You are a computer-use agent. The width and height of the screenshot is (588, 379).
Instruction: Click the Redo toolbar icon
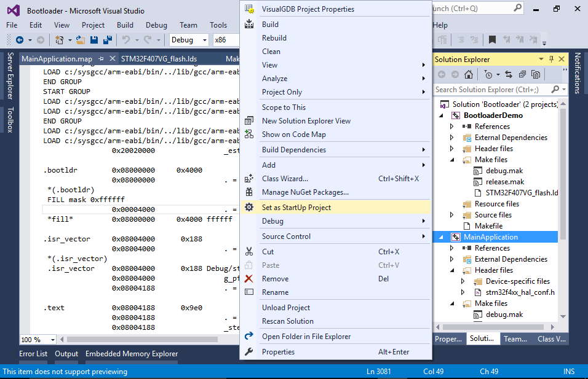(148, 40)
